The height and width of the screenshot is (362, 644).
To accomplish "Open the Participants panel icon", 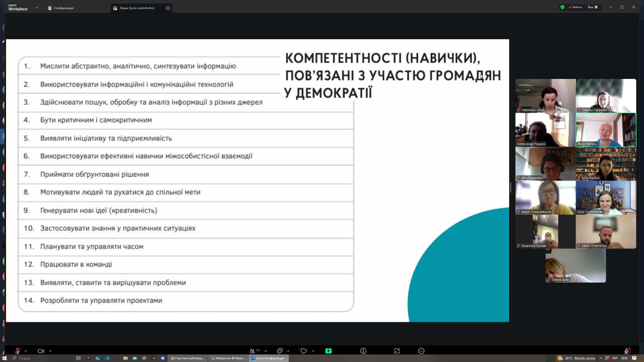I will (252, 351).
